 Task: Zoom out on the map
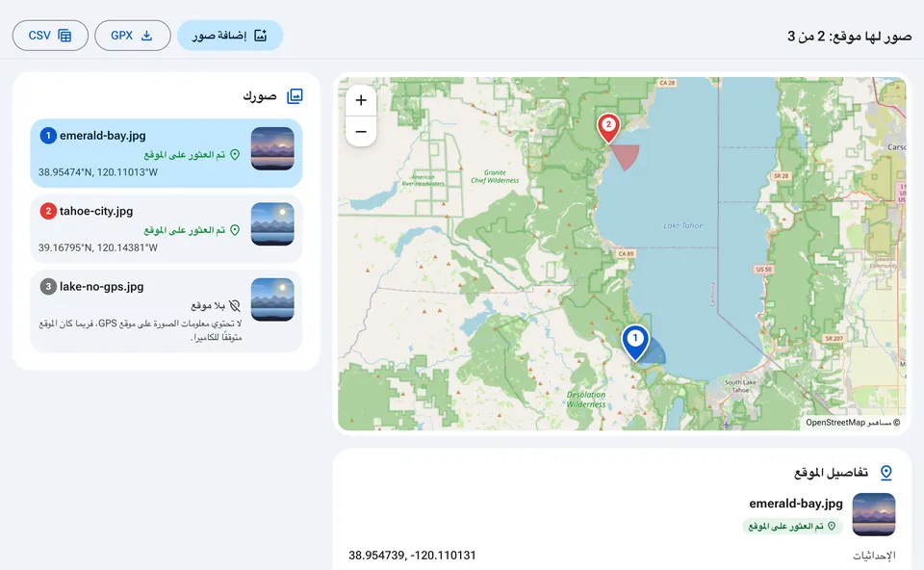(x=361, y=132)
